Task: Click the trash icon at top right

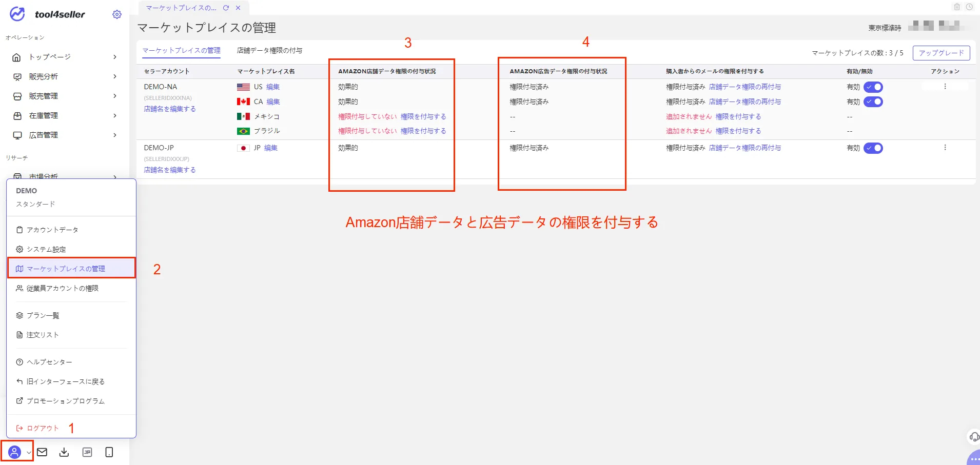Action: tap(957, 7)
